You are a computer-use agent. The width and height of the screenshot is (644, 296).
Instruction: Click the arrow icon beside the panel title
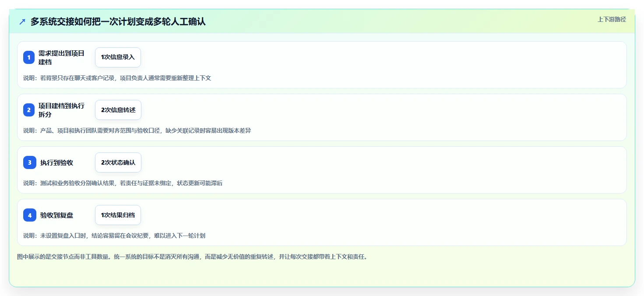click(x=22, y=22)
